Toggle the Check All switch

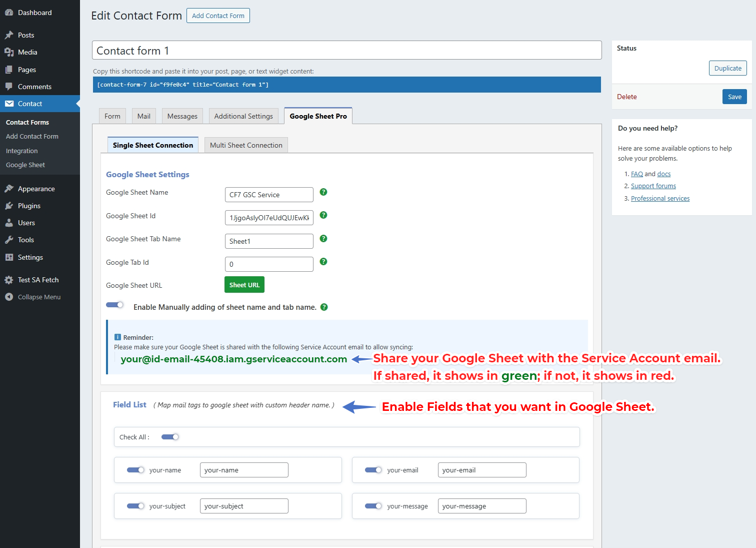(170, 436)
